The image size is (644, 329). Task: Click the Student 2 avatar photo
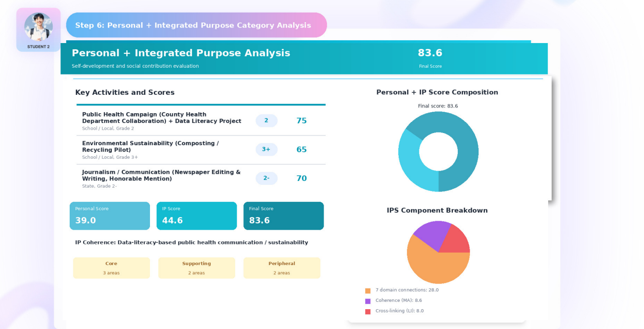[x=38, y=27]
